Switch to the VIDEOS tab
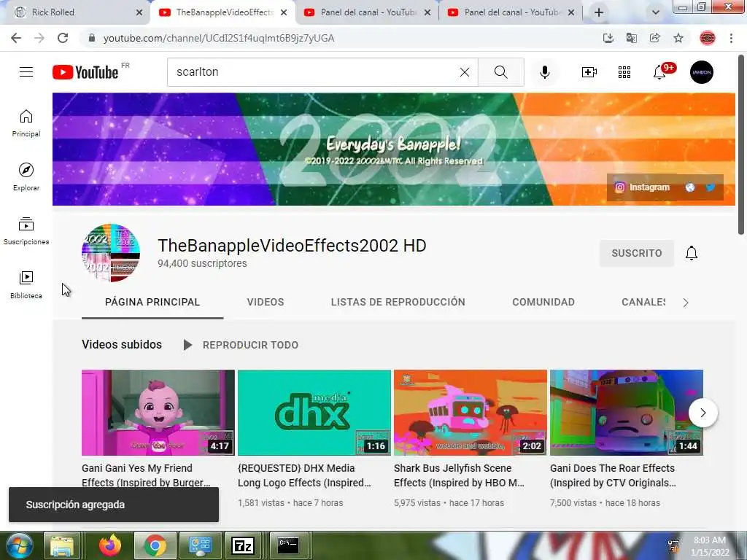The width and height of the screenshot is (747, 560). [x=266, y=302]
